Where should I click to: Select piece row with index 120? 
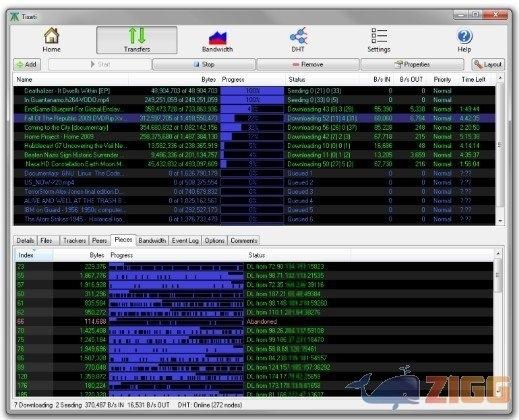pos(254,376)
